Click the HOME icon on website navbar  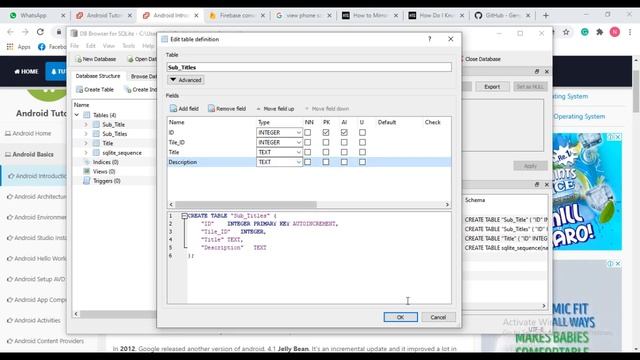[17, 71]
